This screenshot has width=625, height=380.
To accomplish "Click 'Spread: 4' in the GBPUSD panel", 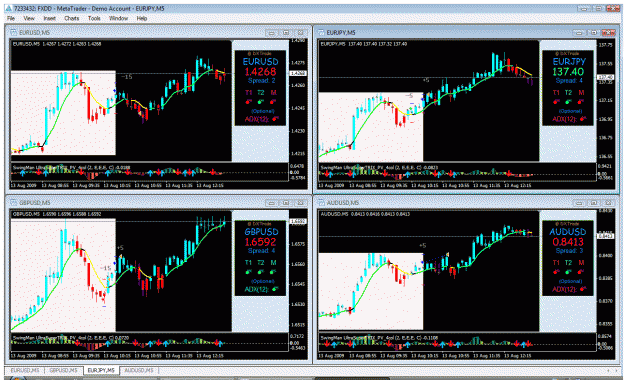I will pyautogui.click(x=261, y=251).
